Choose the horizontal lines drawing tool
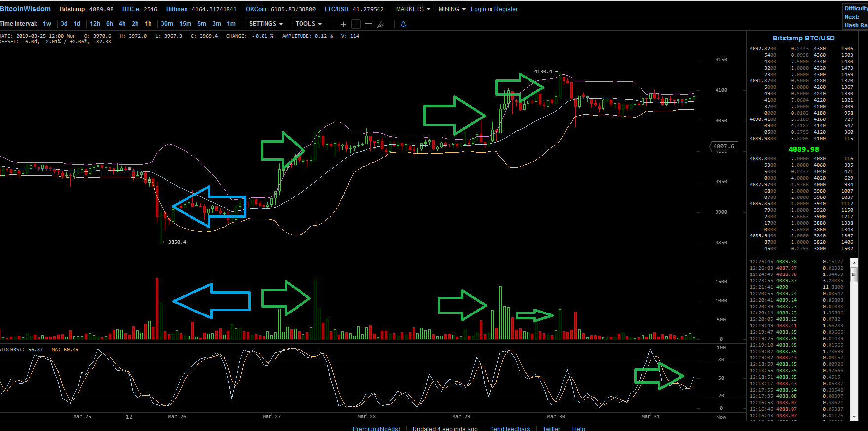Viewport: 868px width, 431px height. pos(368,24)
